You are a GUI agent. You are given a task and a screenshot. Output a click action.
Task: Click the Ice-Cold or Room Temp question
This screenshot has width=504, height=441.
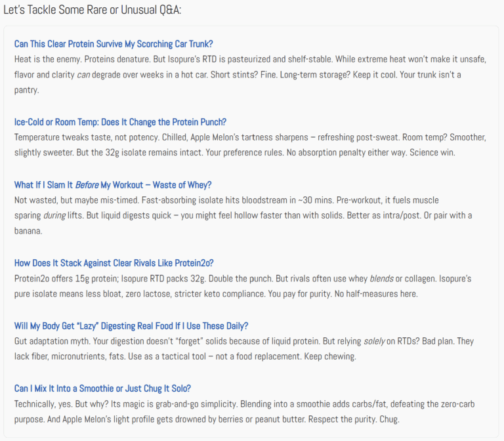(120, 122)
